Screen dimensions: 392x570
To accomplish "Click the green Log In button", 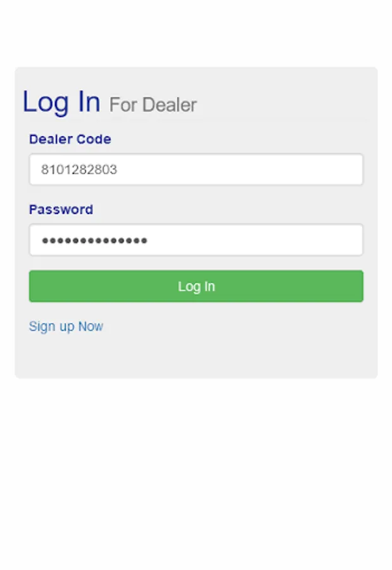I will click(196, 286).
